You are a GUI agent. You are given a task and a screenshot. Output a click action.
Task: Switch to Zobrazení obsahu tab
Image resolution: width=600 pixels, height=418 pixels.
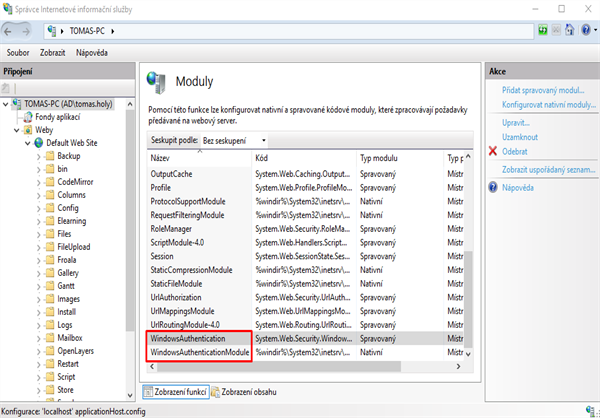tap(244, 392)
